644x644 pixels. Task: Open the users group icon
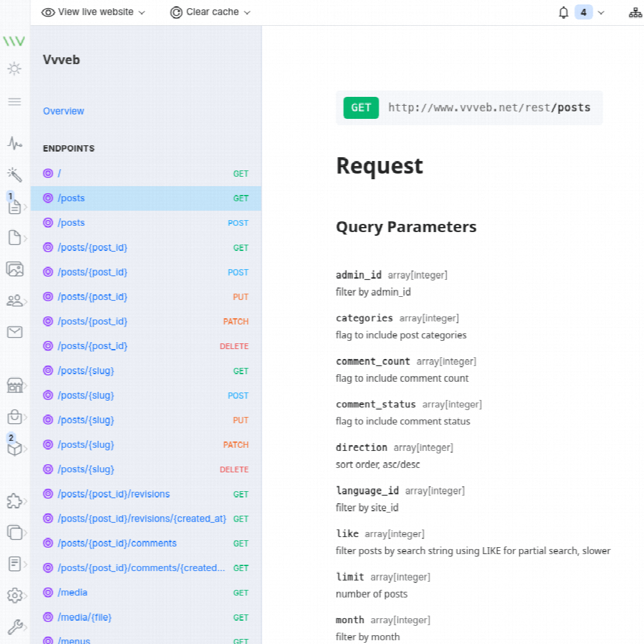point(14,301)
